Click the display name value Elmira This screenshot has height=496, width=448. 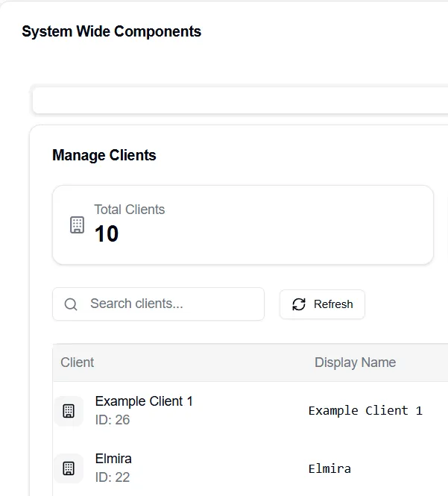click(329, 468)
